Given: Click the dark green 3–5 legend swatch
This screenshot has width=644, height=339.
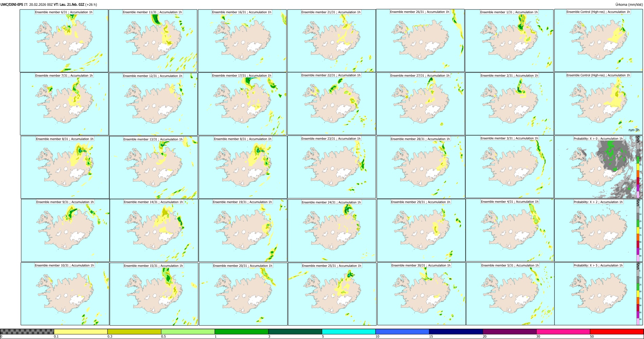Looking at the screenshot, I should tap(295, 332).
